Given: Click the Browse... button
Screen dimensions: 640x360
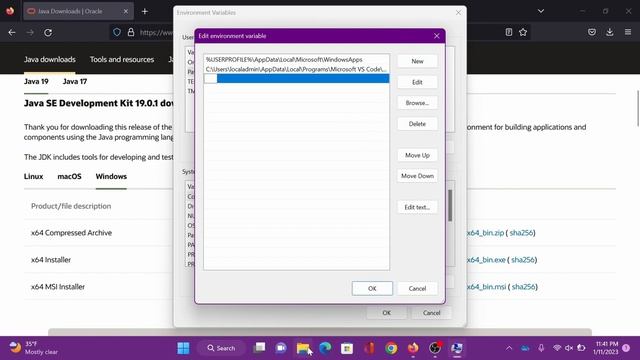Looking at the screenshot, I should tap(417, 103).
